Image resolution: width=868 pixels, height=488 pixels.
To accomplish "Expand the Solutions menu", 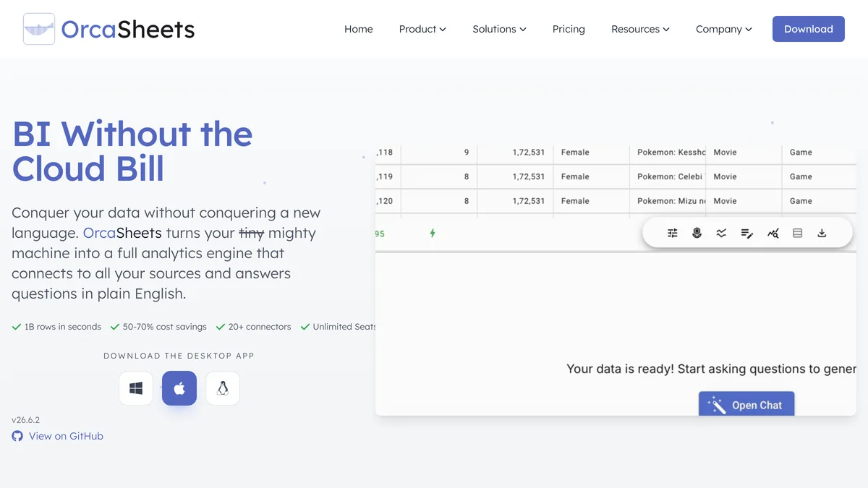I will click(499, 29).
